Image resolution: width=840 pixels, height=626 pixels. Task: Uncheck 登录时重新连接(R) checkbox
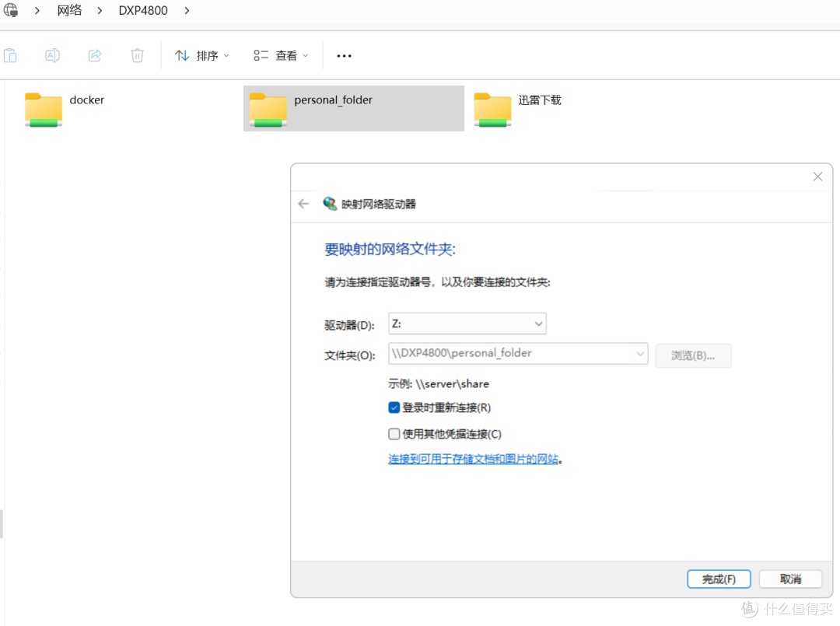(x=394, y=407)
